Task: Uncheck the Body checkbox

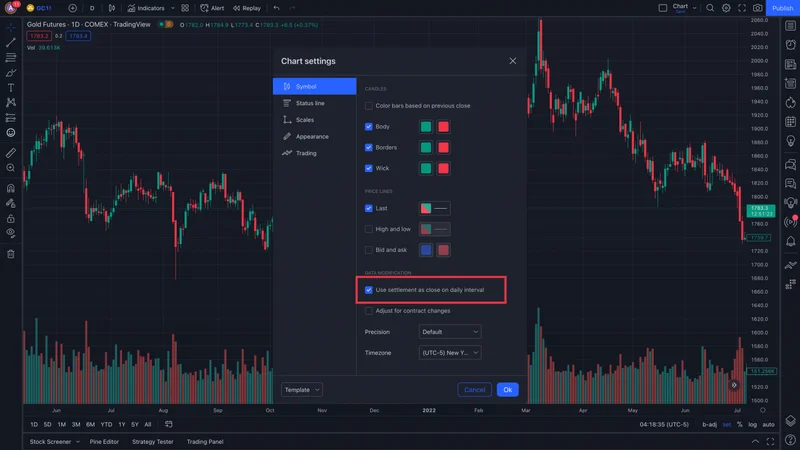Action: click(x=368, y=127)
